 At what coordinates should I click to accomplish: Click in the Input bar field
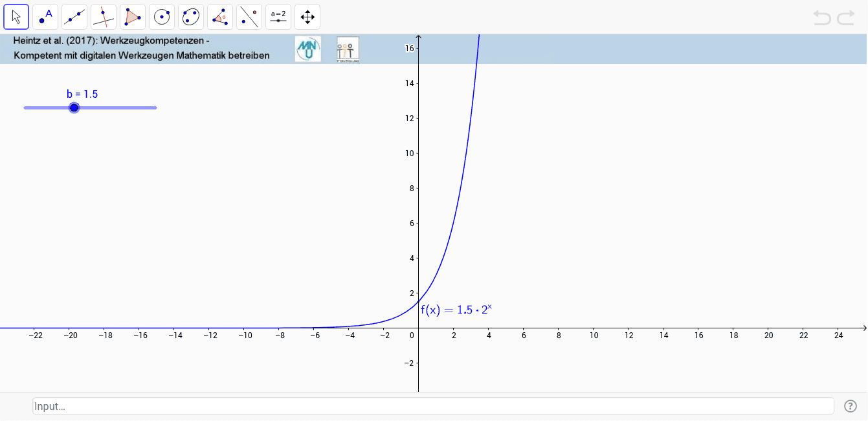(x=433, y=406)
